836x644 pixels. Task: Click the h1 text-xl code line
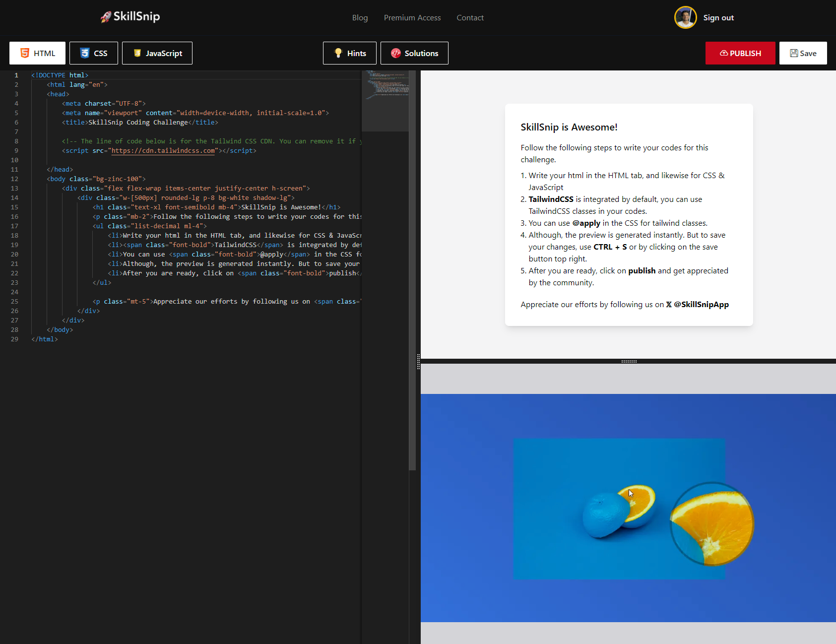pyautogui.click(x=216, y=207)
